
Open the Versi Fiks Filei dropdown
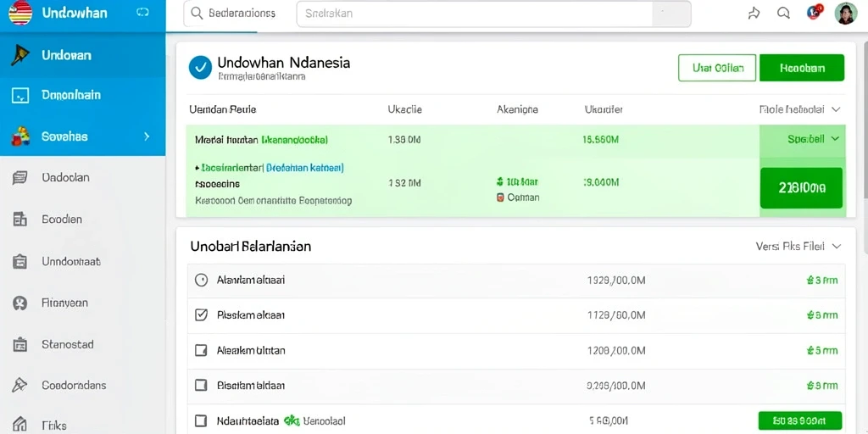point(798,246)
